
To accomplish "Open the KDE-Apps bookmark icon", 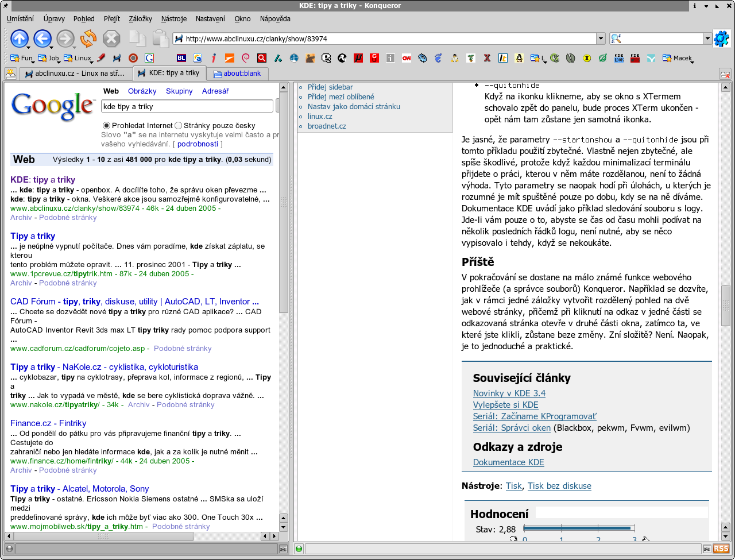I will click(635, 57).
